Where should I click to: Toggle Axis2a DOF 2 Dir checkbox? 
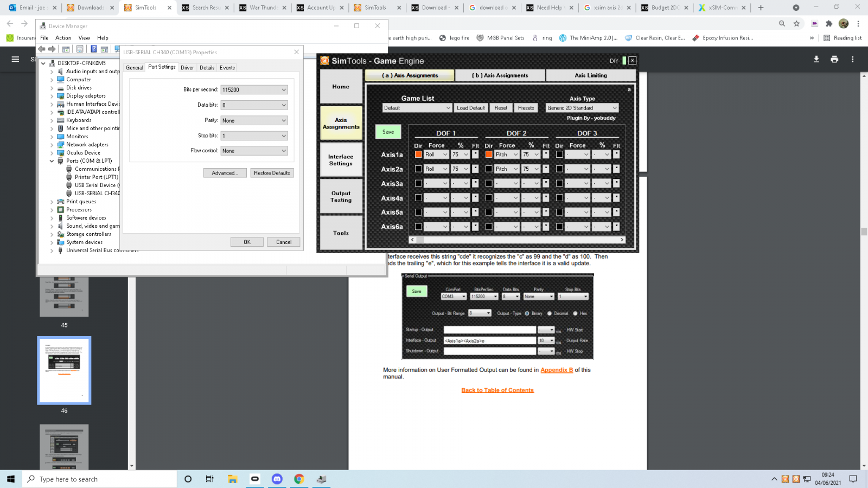489,169
